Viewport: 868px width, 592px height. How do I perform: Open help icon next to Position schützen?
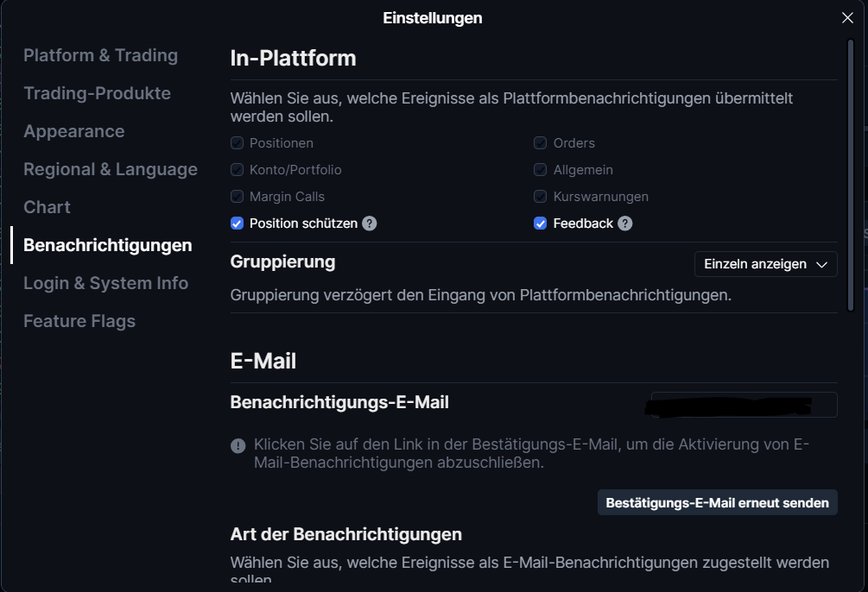point(370,224)
